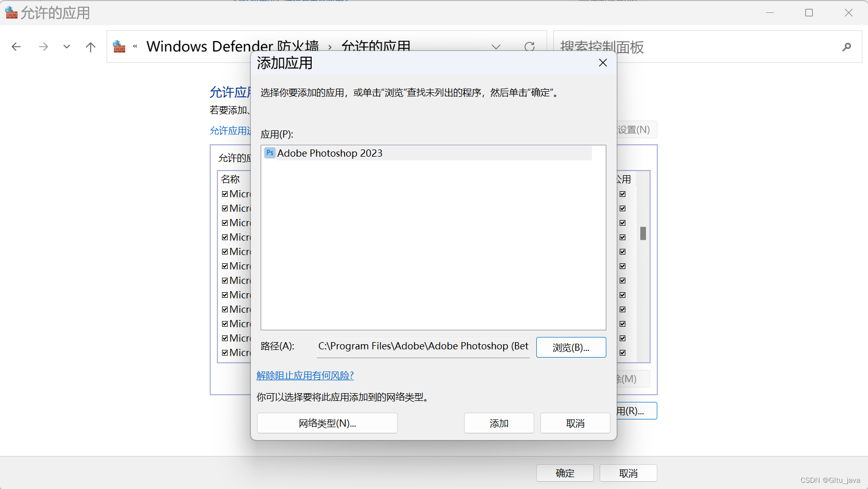Toggle the second Micro app checkbox
The width and height of the screenshot is (868, 489).
225,209
